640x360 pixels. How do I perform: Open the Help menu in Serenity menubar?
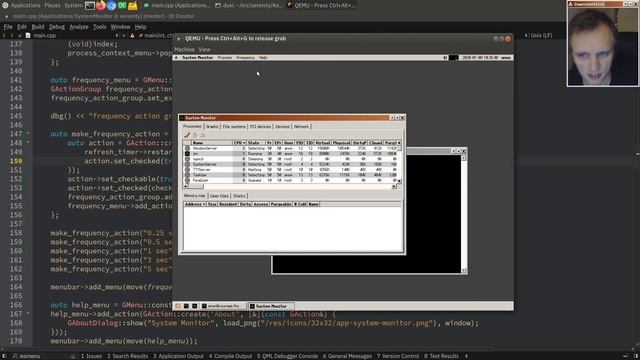263,58
